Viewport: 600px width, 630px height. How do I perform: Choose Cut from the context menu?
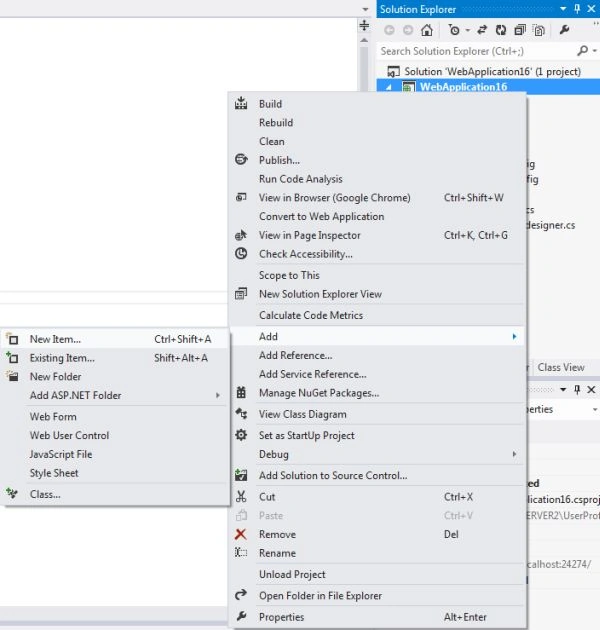pyautogui.click(x=377, y=497)
